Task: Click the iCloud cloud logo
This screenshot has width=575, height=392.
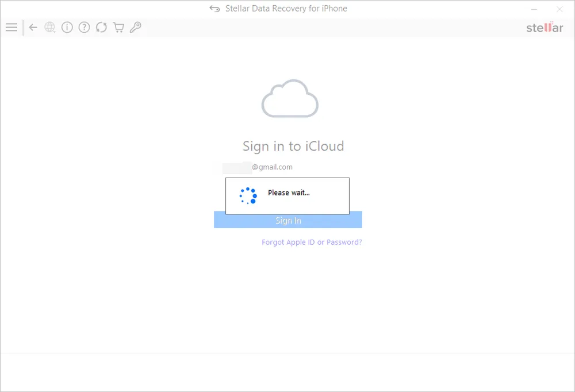Action: [x=290, y=98]
